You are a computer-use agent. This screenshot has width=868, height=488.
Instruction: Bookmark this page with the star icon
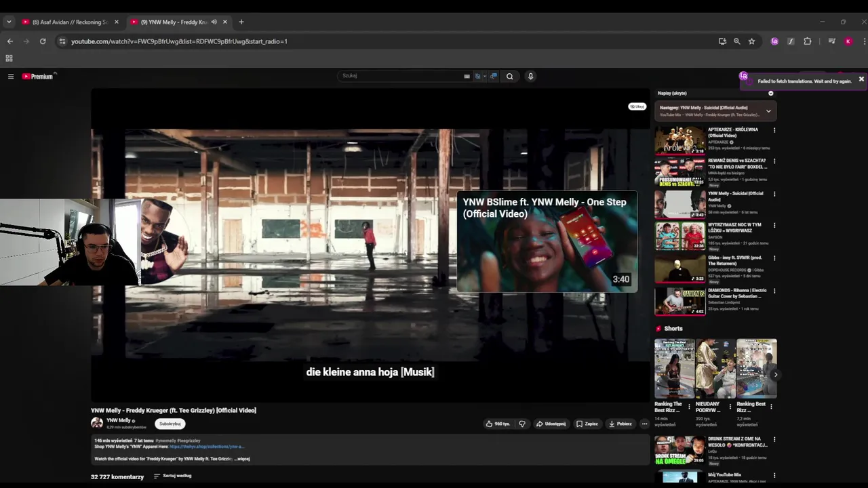tap(751, 41)
